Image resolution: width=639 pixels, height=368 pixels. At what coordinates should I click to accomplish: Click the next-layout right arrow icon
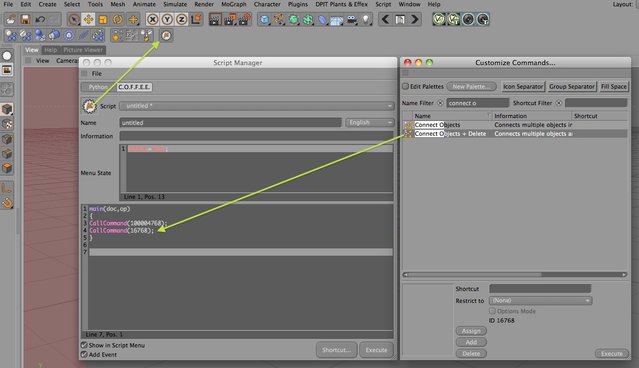pyautogui.click(x=414, y=19)
